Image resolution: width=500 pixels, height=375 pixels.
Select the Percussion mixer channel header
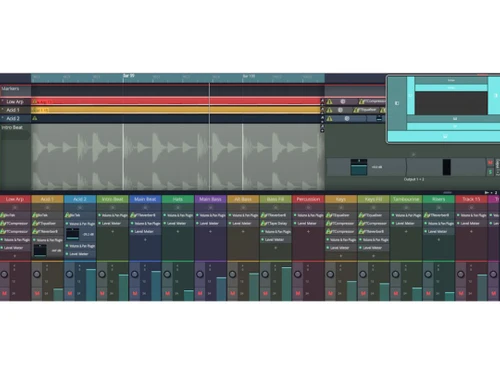click(x=308, y=199)
